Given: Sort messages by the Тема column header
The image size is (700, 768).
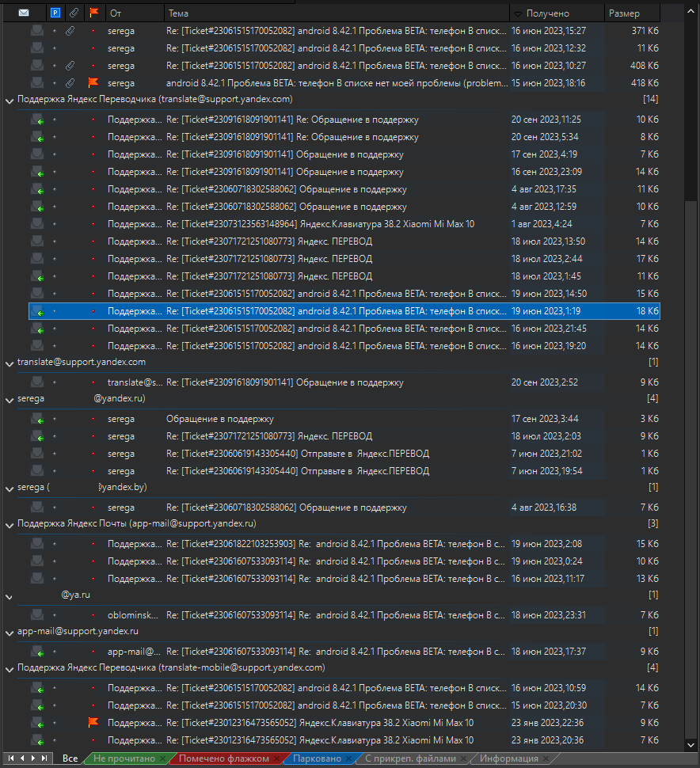Looking at the screenshot, I should pos(337,13).
